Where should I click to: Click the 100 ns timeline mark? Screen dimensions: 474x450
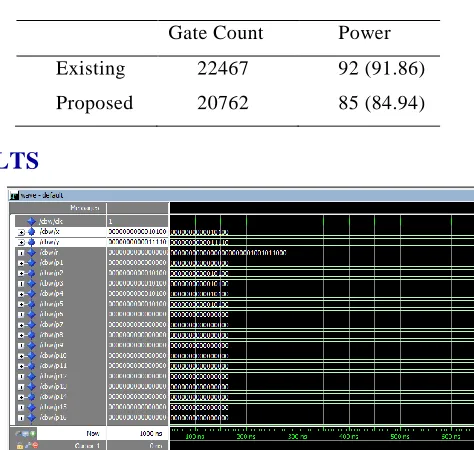195,436
